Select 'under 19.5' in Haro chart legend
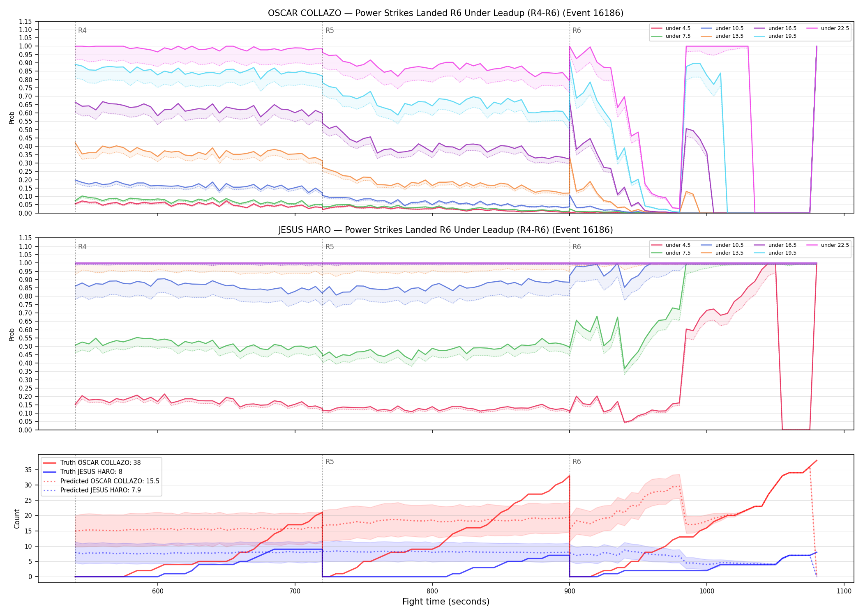Screen dimensions: 863x616 (x=775, y=253)
